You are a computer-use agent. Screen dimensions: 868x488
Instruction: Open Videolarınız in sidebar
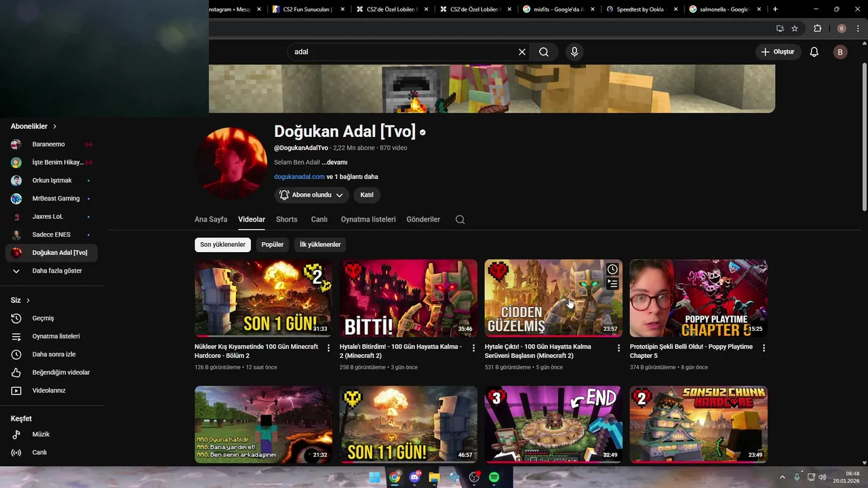(x=52, y=390)
